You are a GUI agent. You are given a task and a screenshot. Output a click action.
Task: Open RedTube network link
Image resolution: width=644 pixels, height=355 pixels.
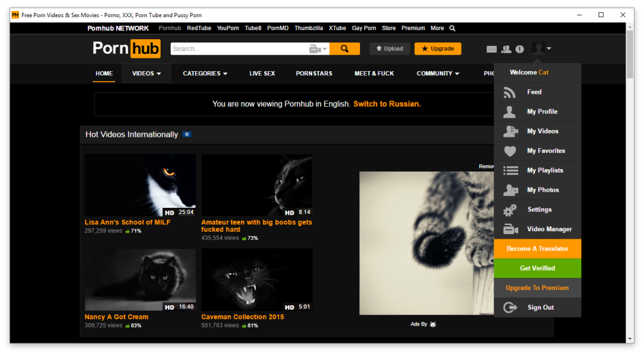[199, 28]
